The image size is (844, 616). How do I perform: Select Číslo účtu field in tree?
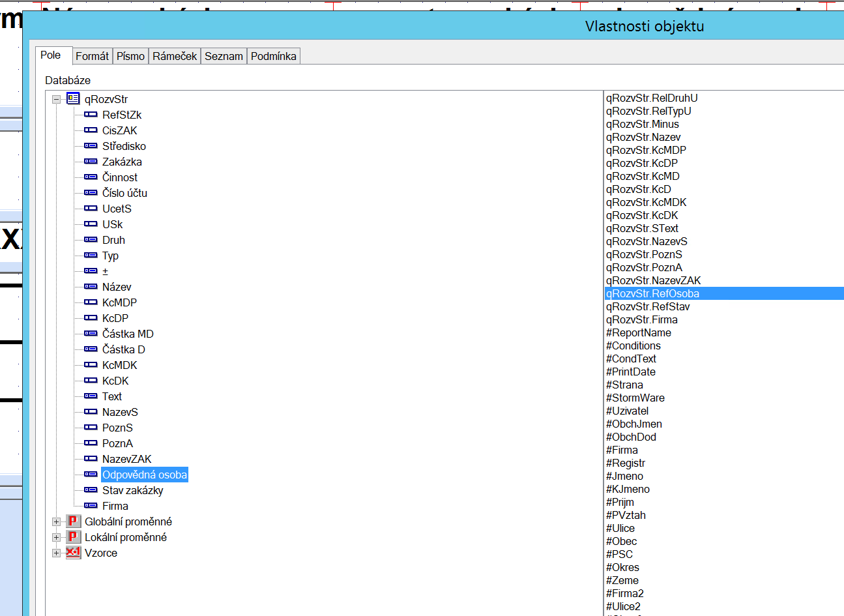124,193
